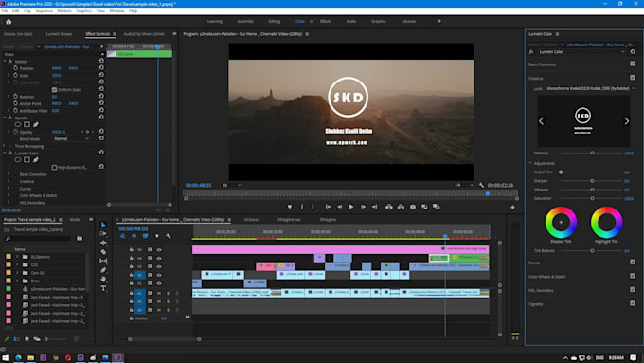644x363 pixels.
Task: Open the Markers menu
Action: click(x=64, y=11)
